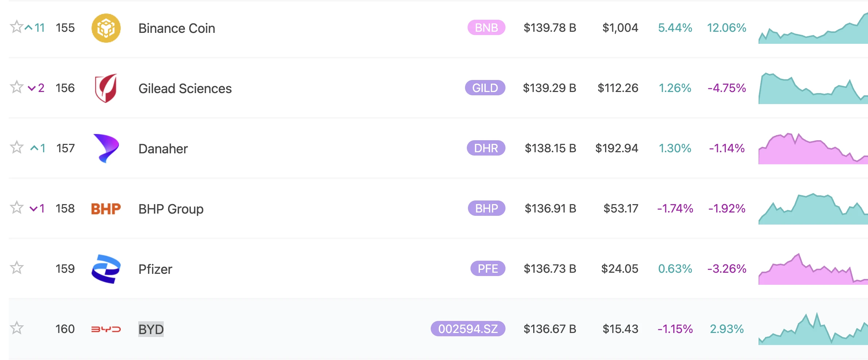The image size is (868, 360).
Task: Click the Pfizer logo
Action: [105, 269]
